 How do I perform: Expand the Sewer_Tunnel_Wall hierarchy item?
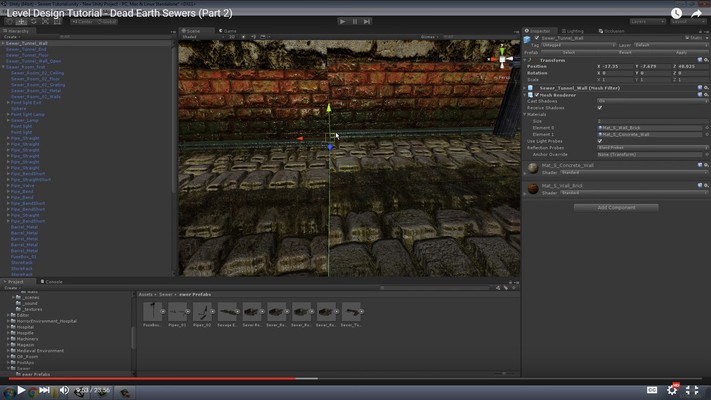(x=3, y=44)
